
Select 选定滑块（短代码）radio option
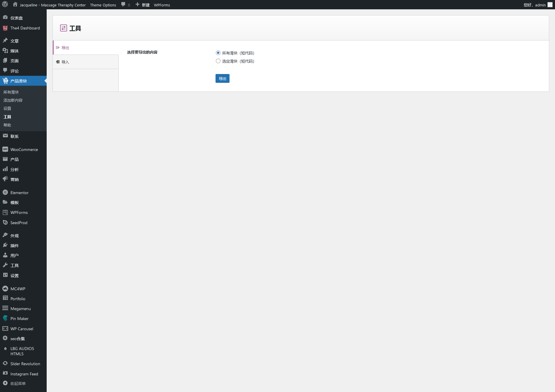click(218, 61)
